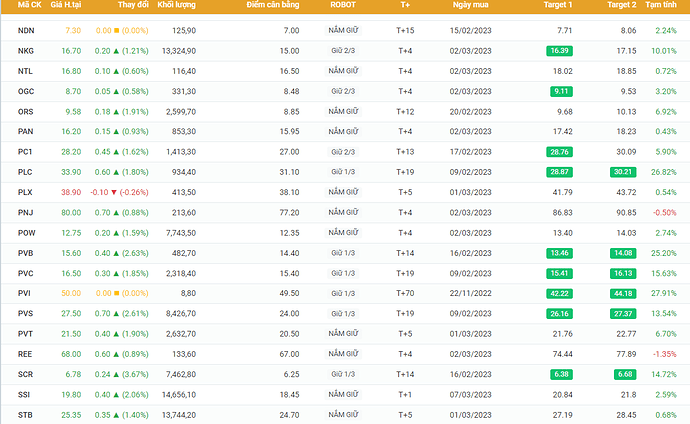
Task: Click Giữ 1/3 tag in PVI row
Action: 343,293
